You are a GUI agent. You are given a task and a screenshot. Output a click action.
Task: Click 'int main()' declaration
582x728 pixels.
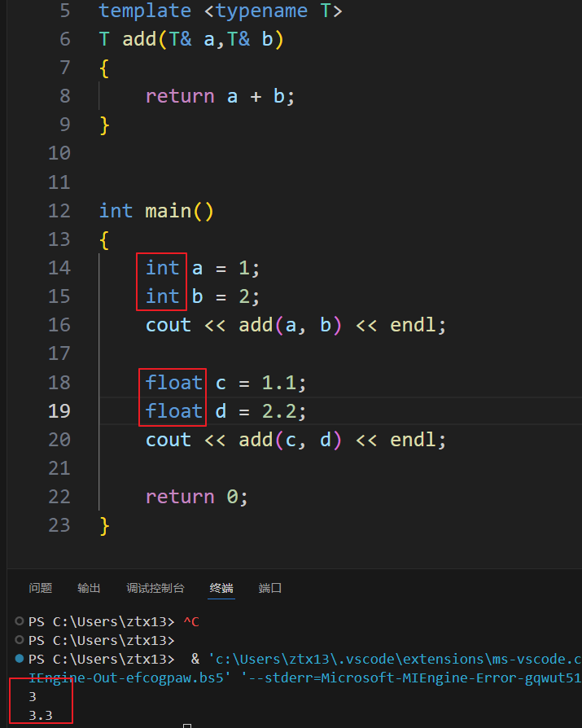(x=156, y=211)
